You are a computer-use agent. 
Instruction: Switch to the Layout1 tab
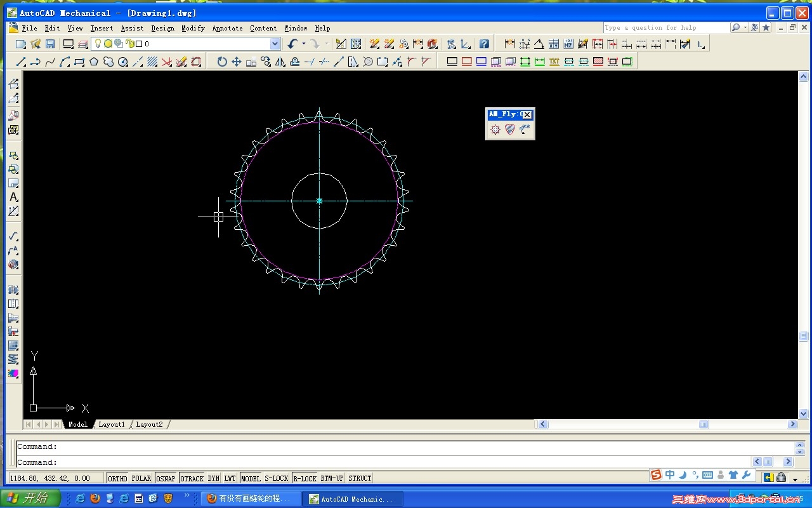point(112,424)
